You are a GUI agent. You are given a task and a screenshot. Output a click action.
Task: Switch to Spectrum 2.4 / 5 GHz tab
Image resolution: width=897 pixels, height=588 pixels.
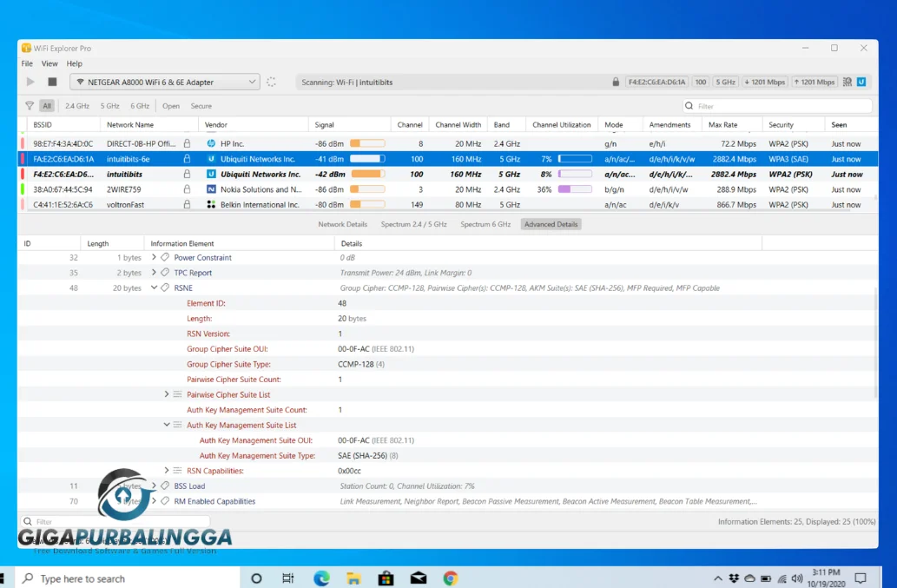(x=413, y=224)
